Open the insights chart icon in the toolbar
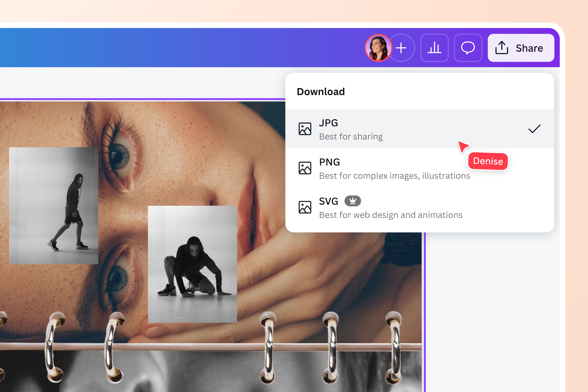Viewport: 588px width, 392px height. 434,48
